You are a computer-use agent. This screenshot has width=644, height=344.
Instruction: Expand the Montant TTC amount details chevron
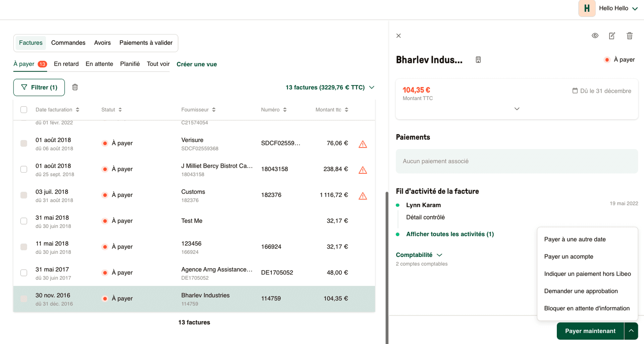click(x=517, y=109)
